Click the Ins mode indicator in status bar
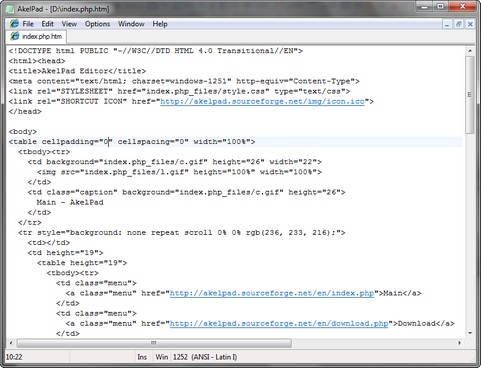The image size is (481, 368). coord(142,357)
